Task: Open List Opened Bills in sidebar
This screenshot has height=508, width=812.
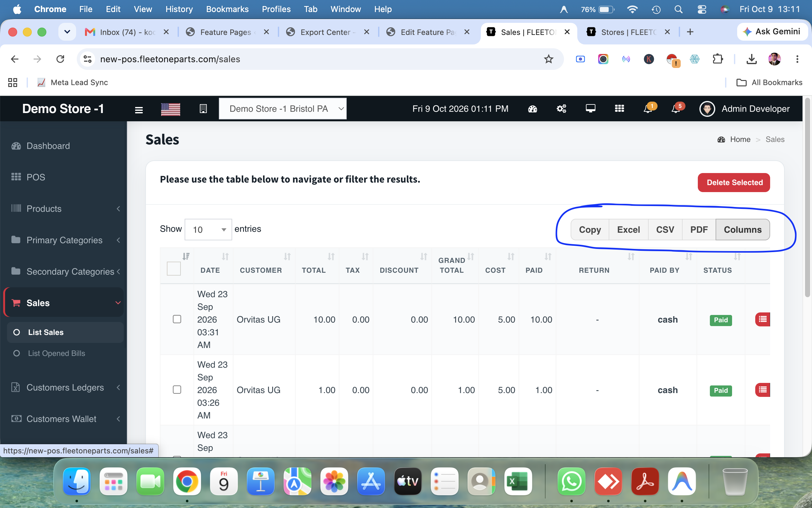Action: [56, 353]
